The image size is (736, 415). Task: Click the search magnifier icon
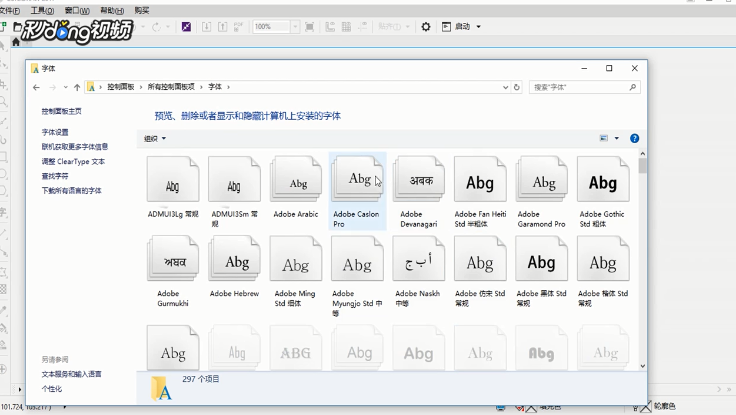pos(633,87)
